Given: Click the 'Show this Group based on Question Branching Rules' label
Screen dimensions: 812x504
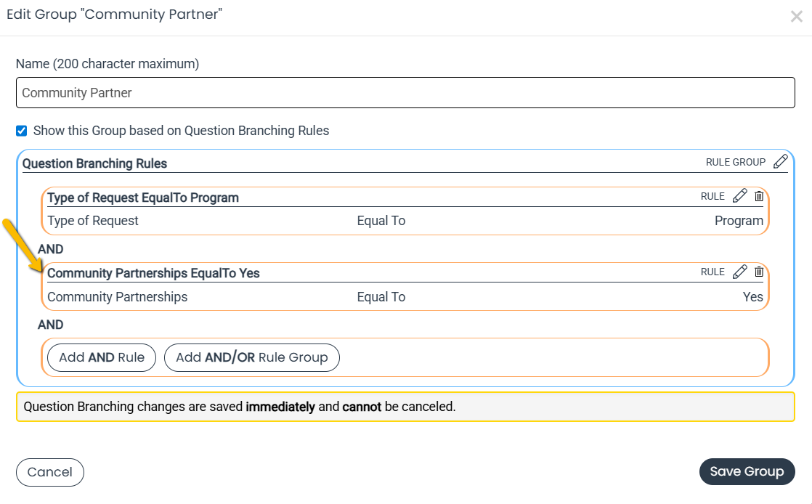Looking at the screenshot, I should click(x=182, y=131).
